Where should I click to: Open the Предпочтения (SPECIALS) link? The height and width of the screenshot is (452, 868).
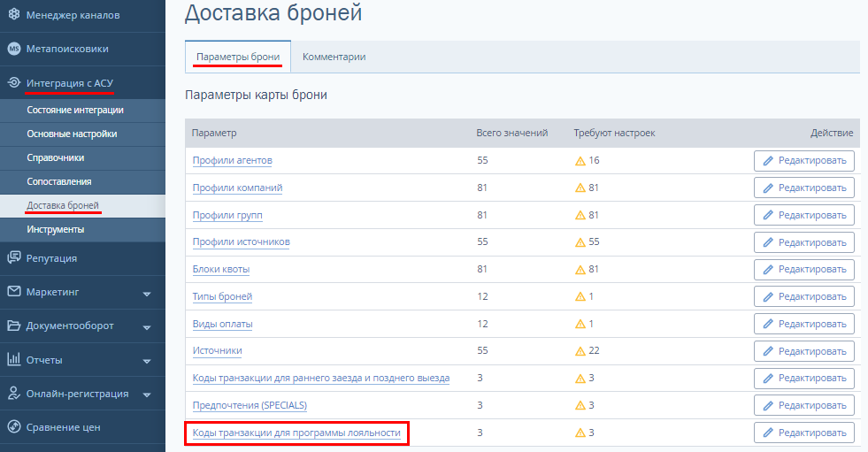coord(250,405)
